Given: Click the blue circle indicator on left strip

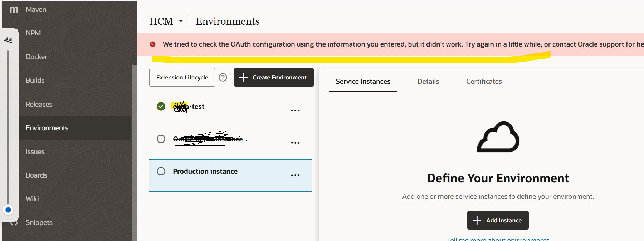Looking at the screenshot, I should click(8, 210).
